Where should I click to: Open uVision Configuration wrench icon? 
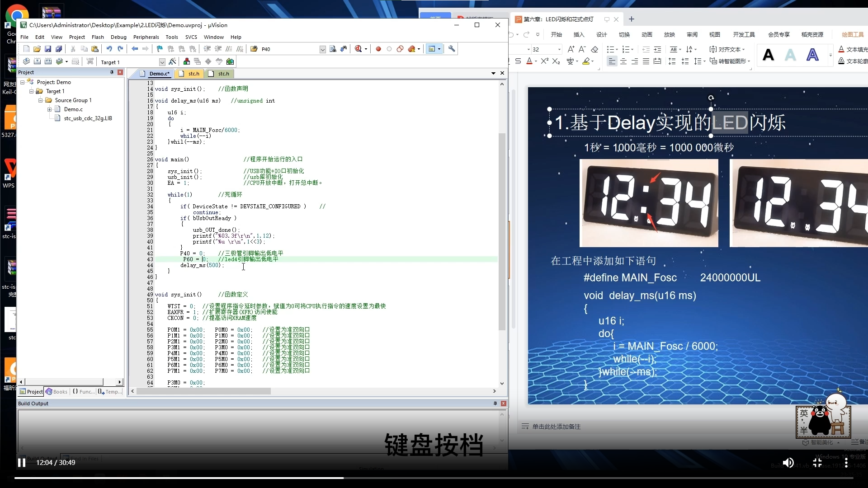point(452,49)
